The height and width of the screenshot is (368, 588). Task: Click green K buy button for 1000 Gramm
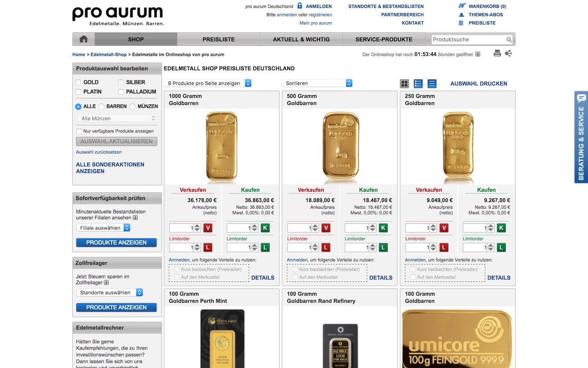[x=266, y=228]
